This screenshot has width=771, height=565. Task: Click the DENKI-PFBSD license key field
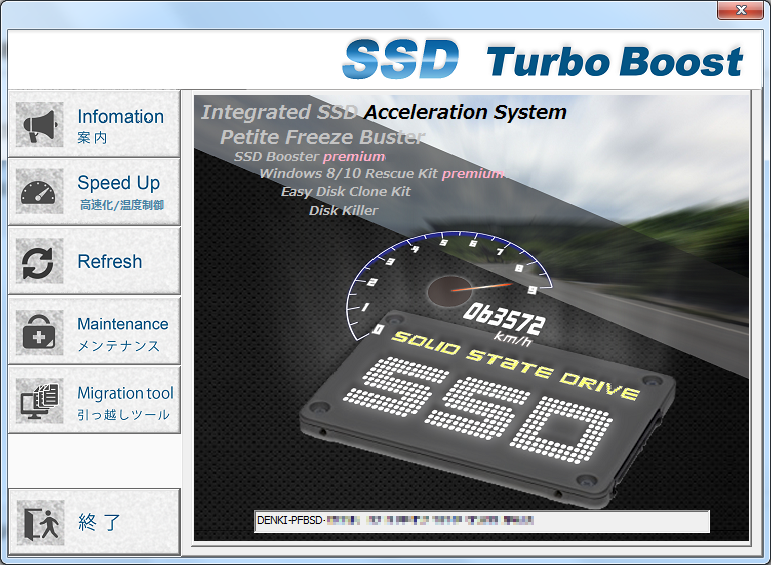[482, 521]
